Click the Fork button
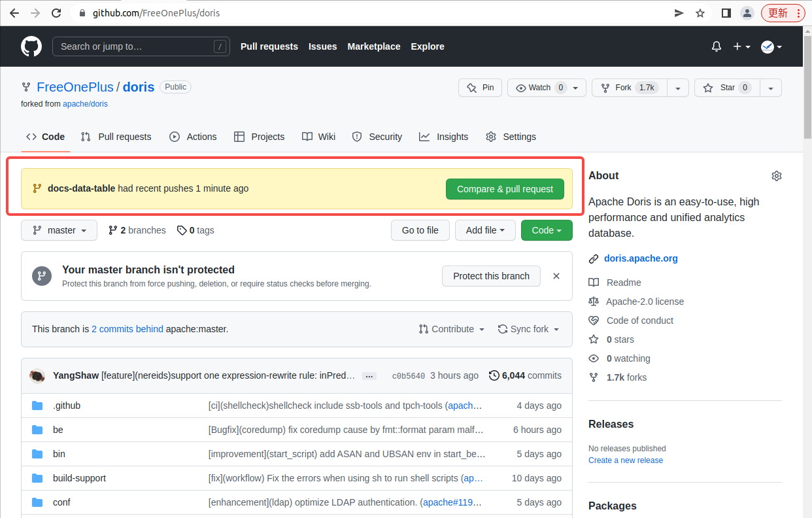 pyautogui.click(x=629, y=88)
